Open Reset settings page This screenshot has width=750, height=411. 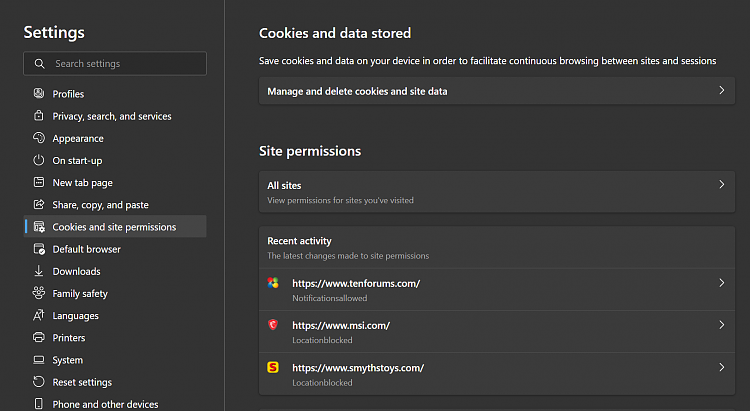coord(115,382)
